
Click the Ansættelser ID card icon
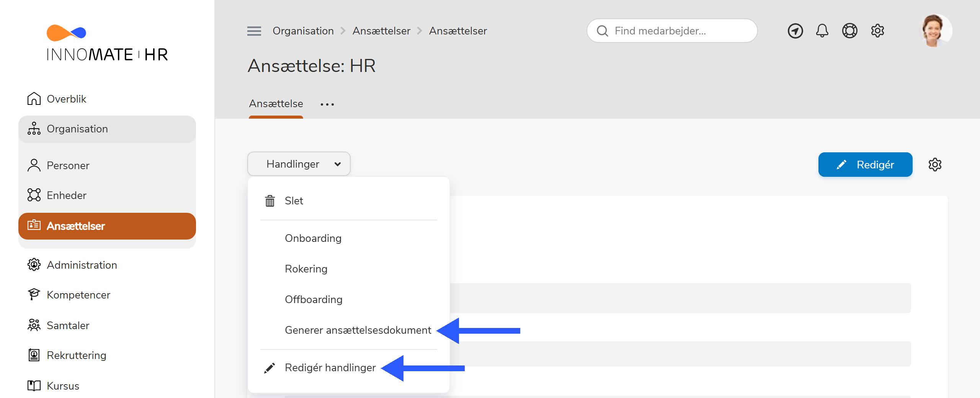[34, 225]
